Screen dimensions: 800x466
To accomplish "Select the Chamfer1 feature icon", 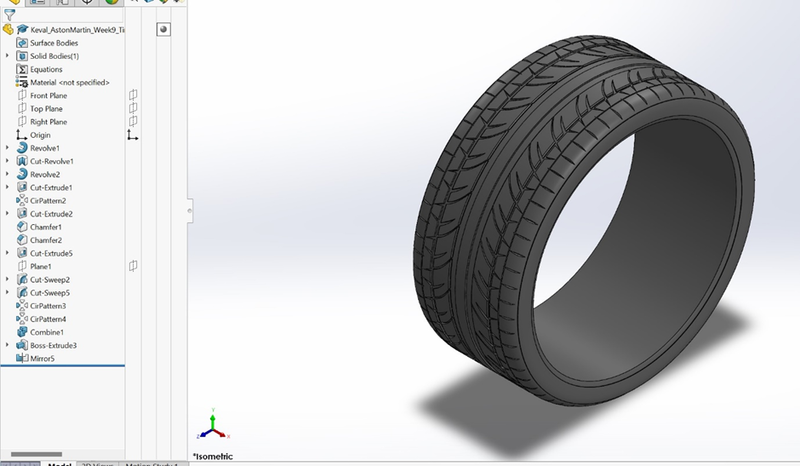I will tap(22, 227).
